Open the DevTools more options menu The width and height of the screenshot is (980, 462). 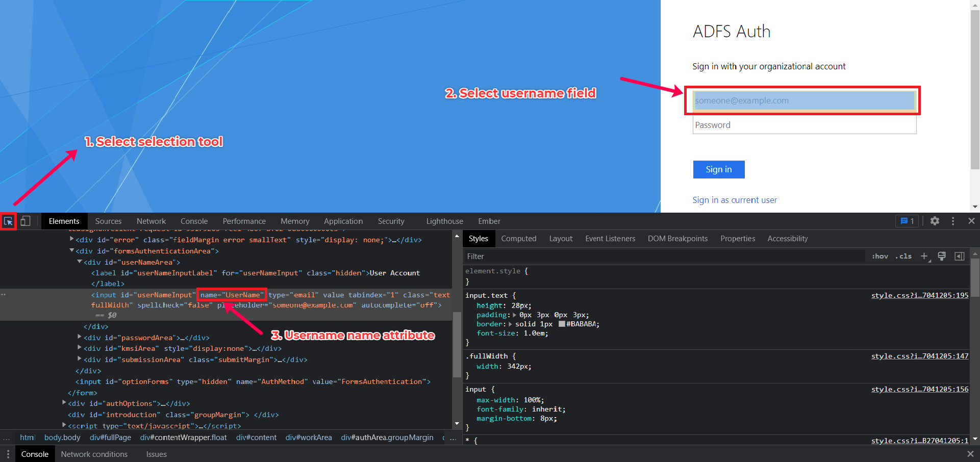pos(953,221)
